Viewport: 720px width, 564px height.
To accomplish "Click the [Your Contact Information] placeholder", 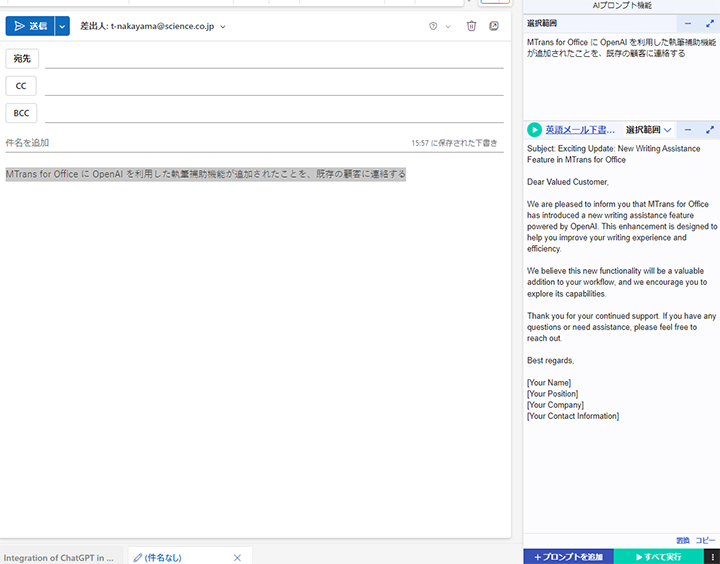I will tap(573, 416).
